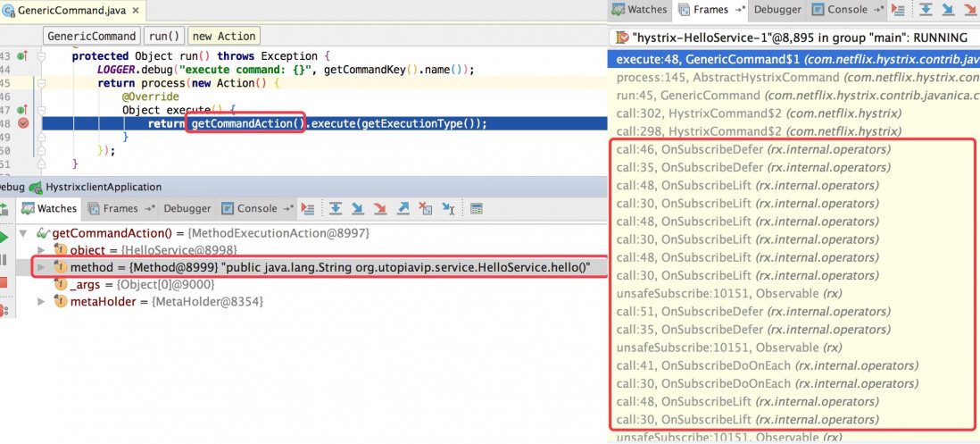This screenshot has width=980, height=444.
Task: Click Step Over icon in lower debug toolbar
Action: 336,208
